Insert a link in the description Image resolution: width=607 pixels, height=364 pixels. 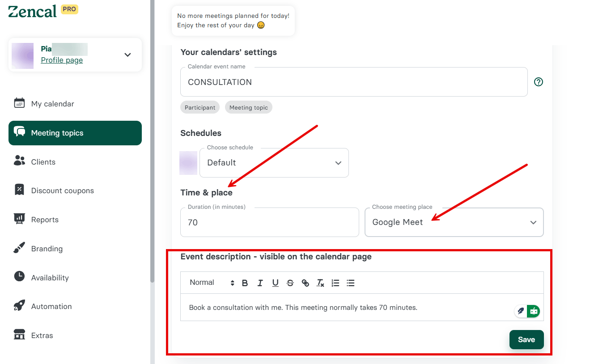[306, 283]
